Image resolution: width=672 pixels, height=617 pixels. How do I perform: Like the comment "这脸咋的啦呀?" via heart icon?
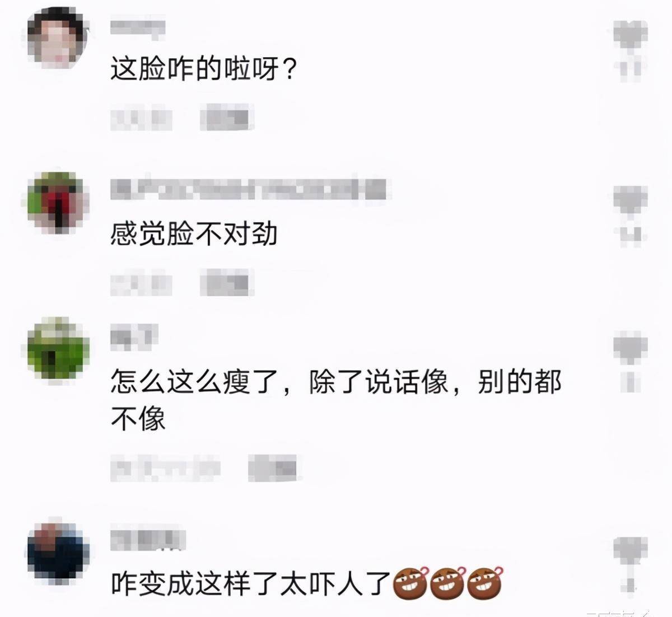631,35
